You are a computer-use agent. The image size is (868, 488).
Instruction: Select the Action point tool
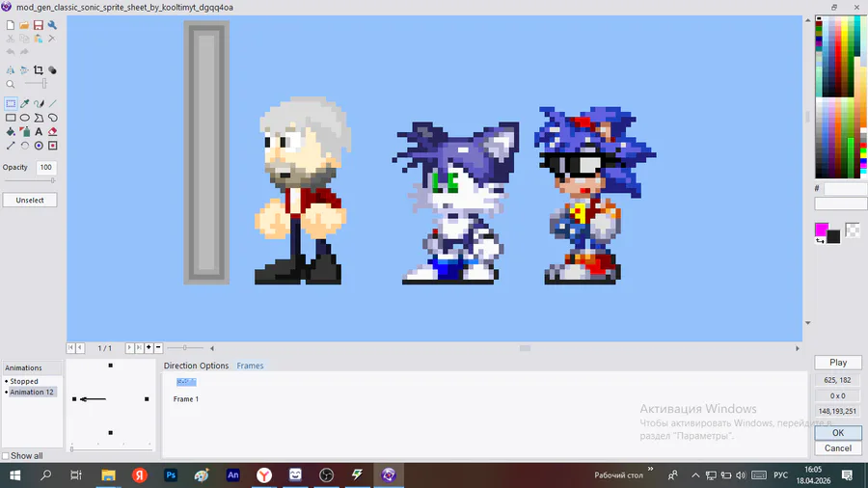point(53,146)
